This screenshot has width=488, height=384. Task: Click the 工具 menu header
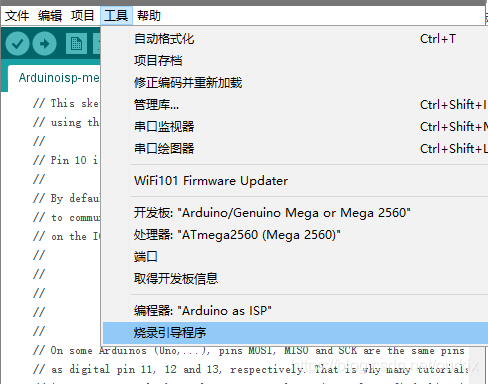click(x=116, y=16)
